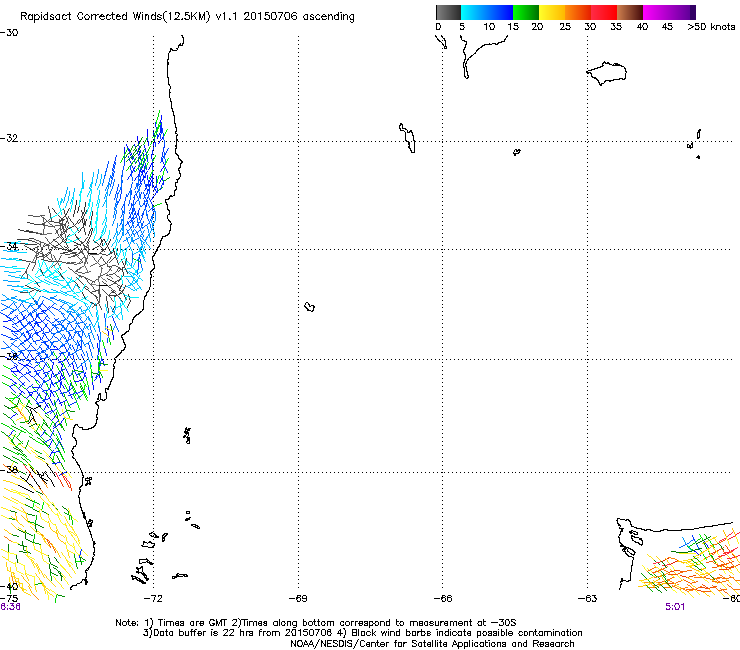This screenshot has height=650, width=740.
Task: Click the '-30' latitude axis label
Action: [x=9, y=33]
